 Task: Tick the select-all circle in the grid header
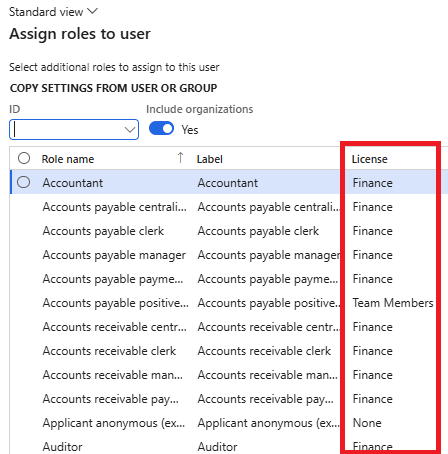(24, 158)
